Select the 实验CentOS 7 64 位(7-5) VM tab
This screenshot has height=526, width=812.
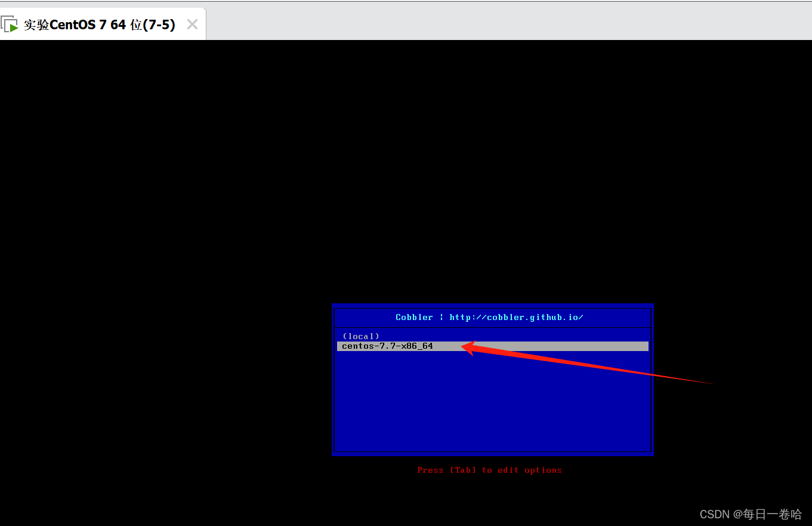coord(103,24)
